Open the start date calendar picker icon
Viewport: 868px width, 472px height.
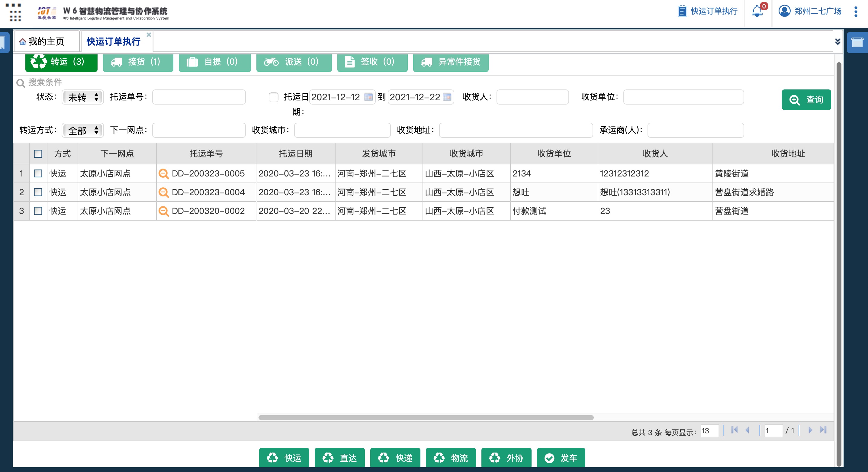(x=369, y=97)
